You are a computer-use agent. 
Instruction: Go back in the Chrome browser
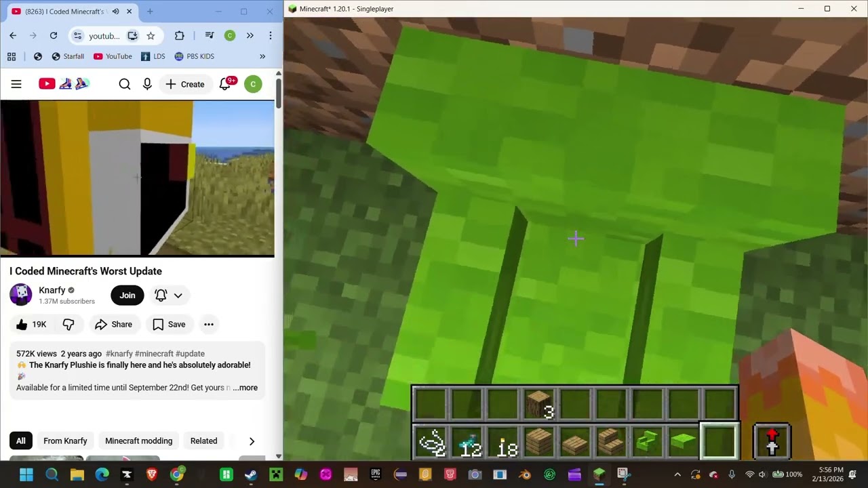click(x=13, y=36)
